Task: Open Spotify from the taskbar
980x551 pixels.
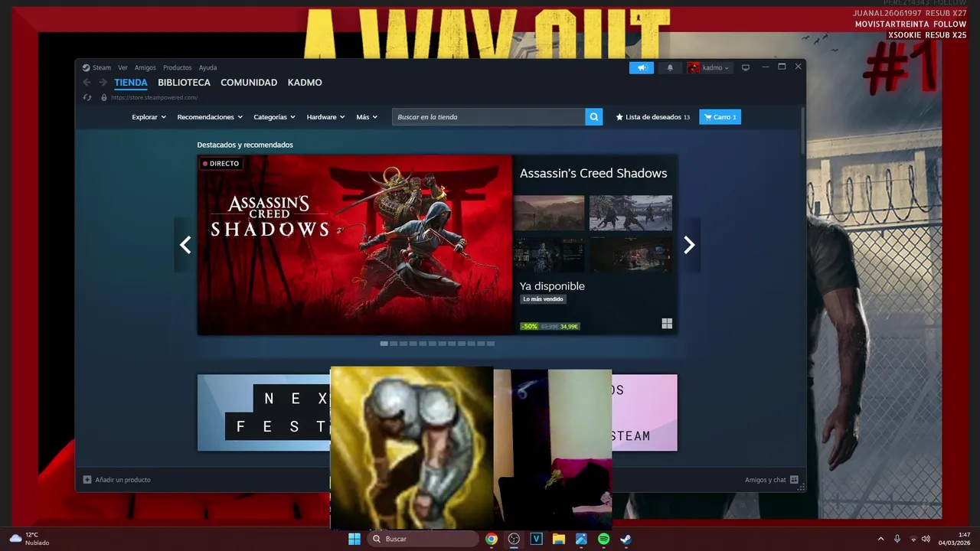Action: pos(603,539)
